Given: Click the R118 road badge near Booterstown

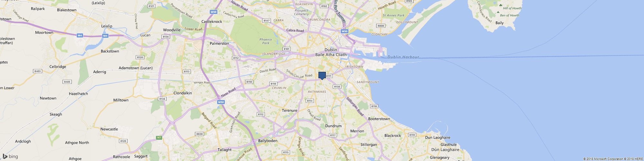Looking at the screenshot, I should [x=374, y=106].
